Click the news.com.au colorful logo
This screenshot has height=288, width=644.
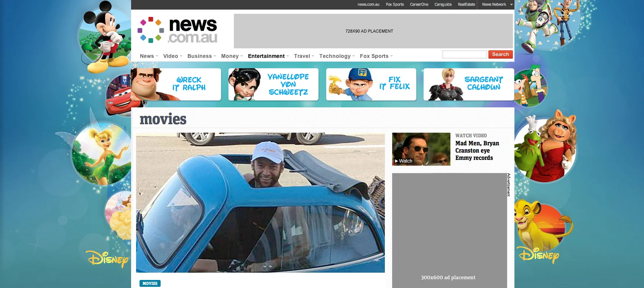pos(177,30)
